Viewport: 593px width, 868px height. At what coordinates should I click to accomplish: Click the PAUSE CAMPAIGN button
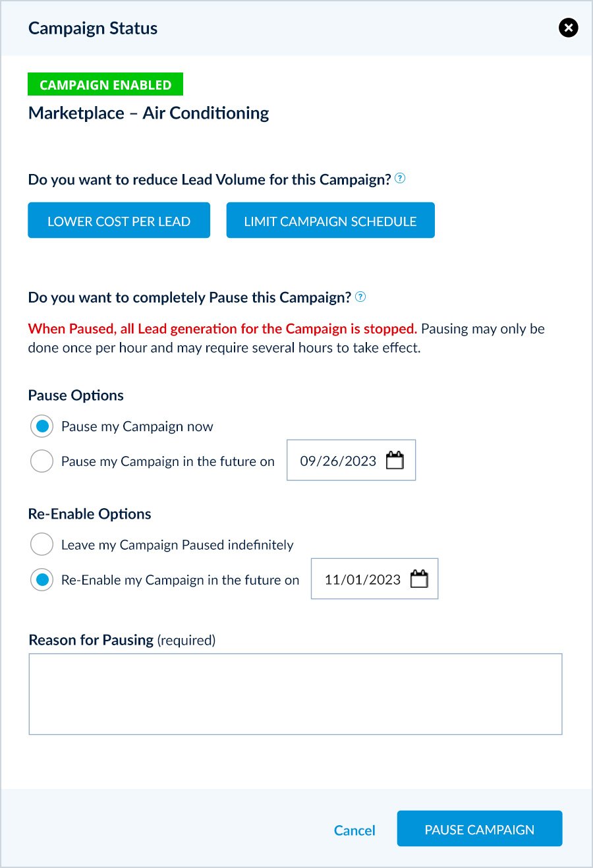point(479,828)
